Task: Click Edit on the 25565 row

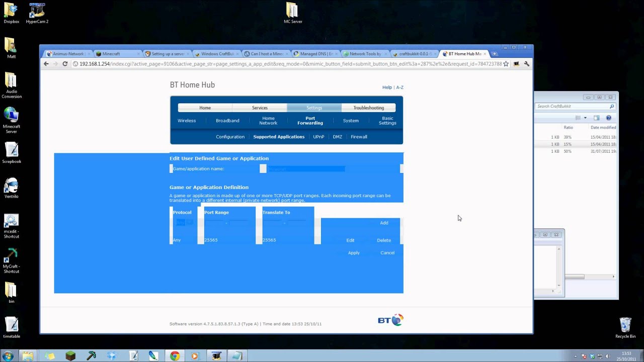Action: coord(350,240)
